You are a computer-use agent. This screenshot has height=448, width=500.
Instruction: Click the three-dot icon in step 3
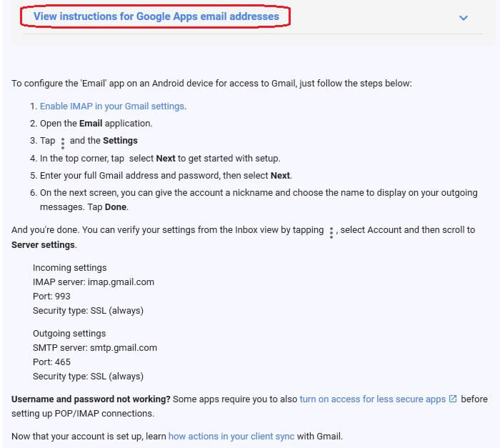coord(63,144)
